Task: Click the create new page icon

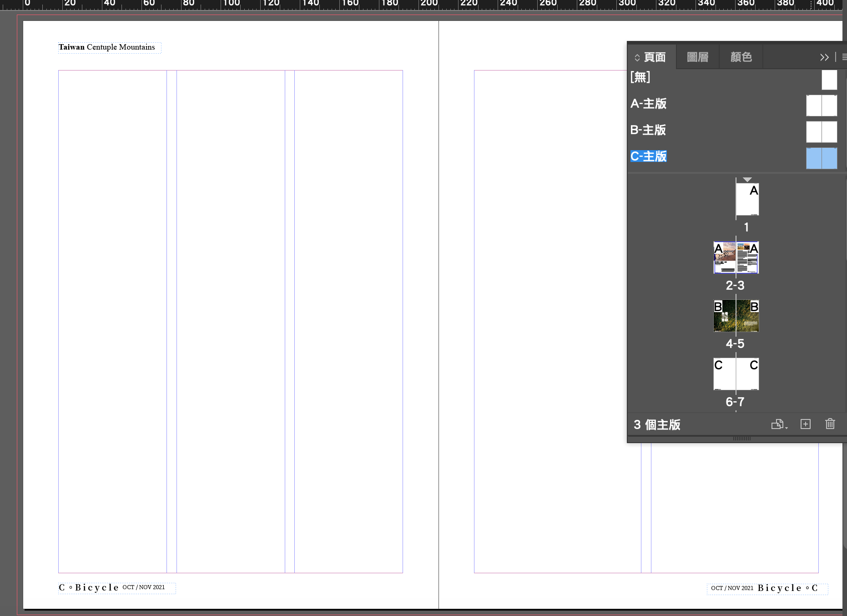Action: (x=805, y=424)
